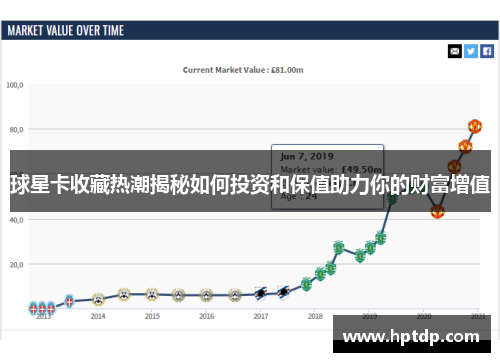Select the Novara crest marker above the baseline
500x362 pixels.
pyautogui.click(x=69, y=301)
